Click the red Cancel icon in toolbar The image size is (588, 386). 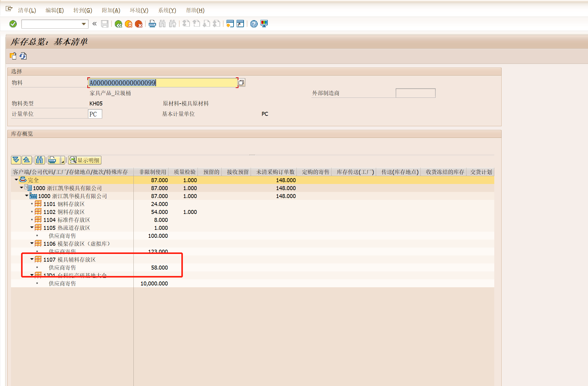(x=139, y=24)
